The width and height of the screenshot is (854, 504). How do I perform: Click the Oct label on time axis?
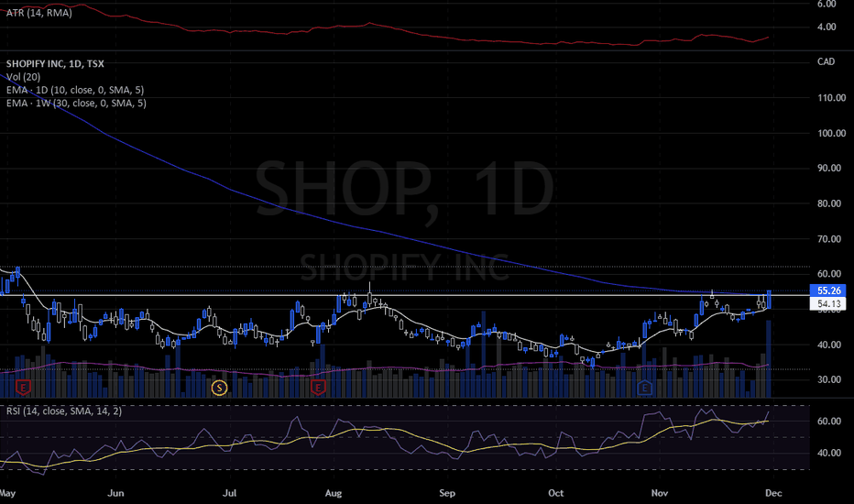[x=555, y=493]
